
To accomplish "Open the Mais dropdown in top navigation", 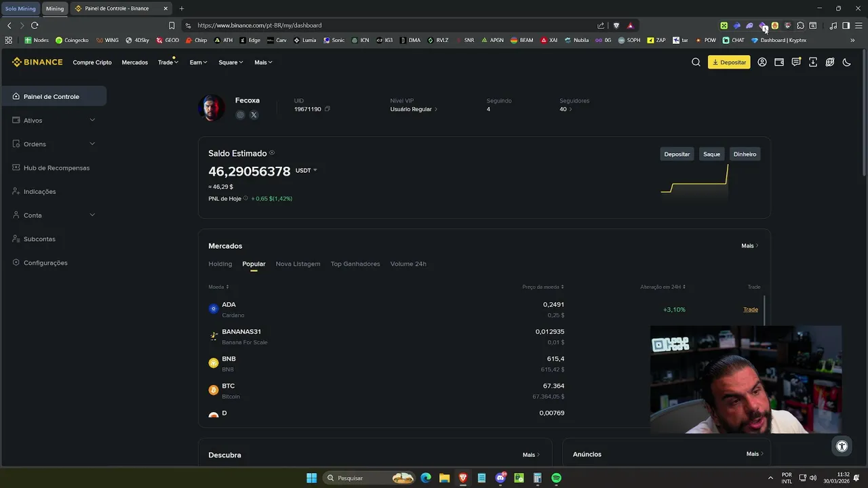I will pos(263,62).
